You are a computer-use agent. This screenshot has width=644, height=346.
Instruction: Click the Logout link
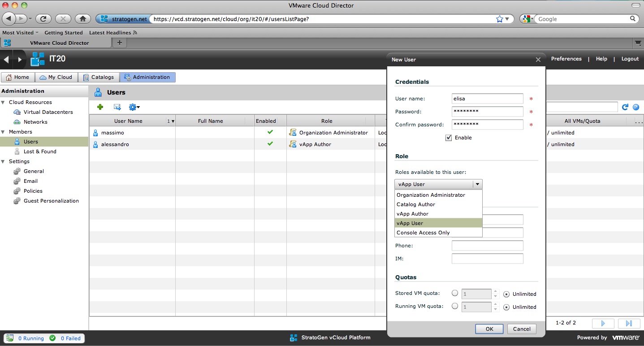coord(630,59)
